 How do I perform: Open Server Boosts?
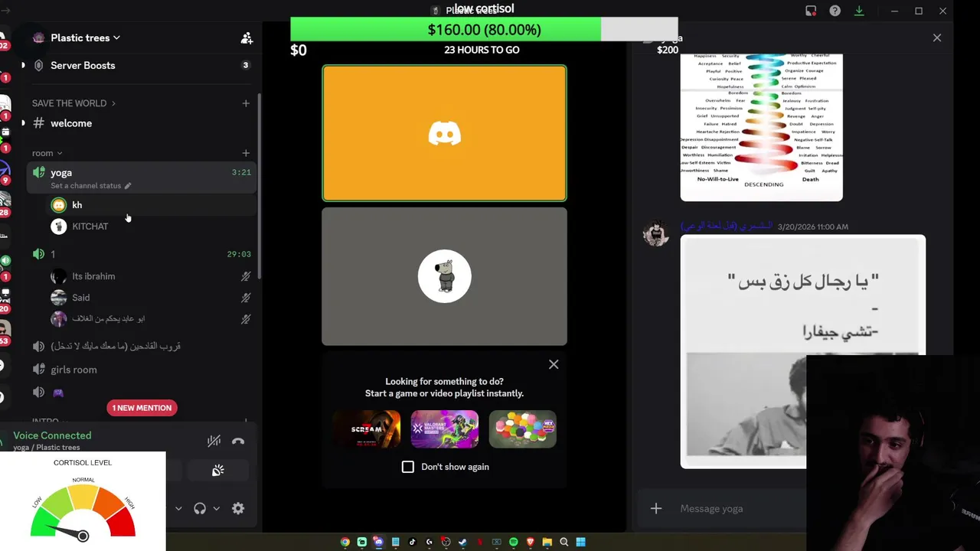tap(83, 65)
